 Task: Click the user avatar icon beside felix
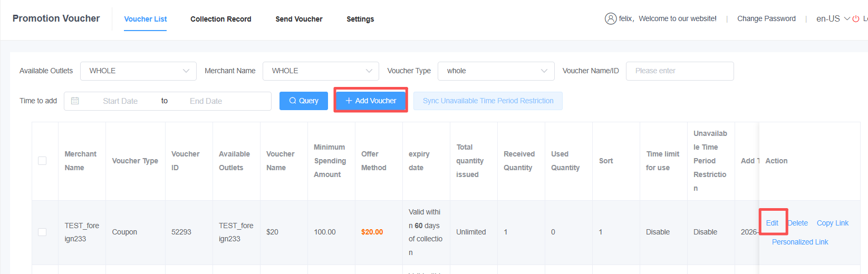(x=610, y=19)
